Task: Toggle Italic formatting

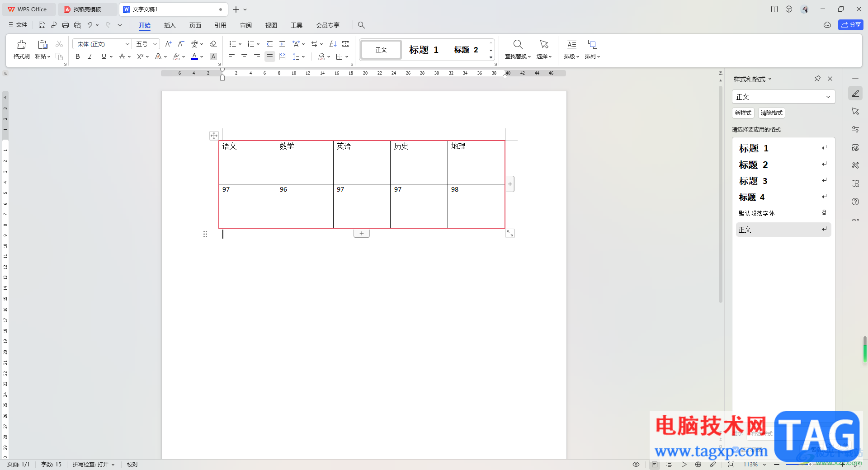Action: tap(90, 56)
